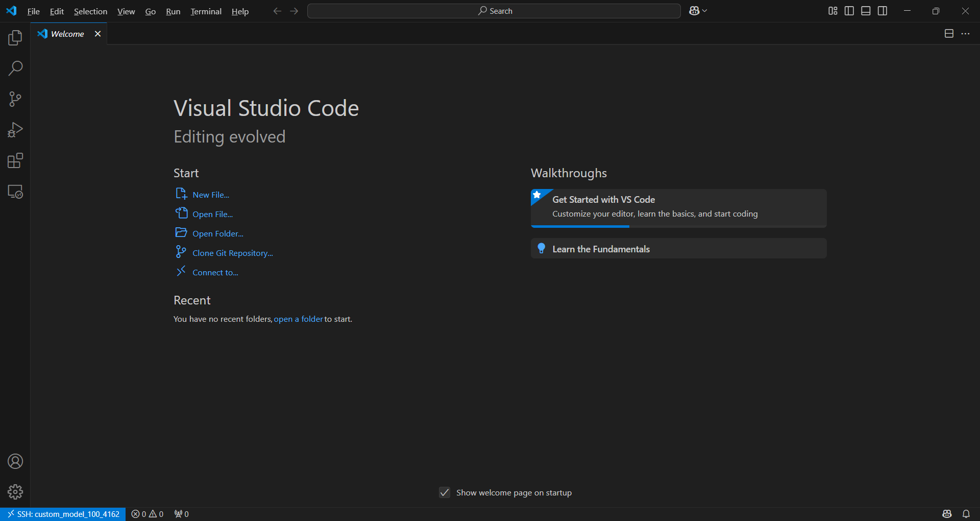This screenshot has width=980, height=521.
Task: Go forward with the right arrow
Action: (294, 11)
